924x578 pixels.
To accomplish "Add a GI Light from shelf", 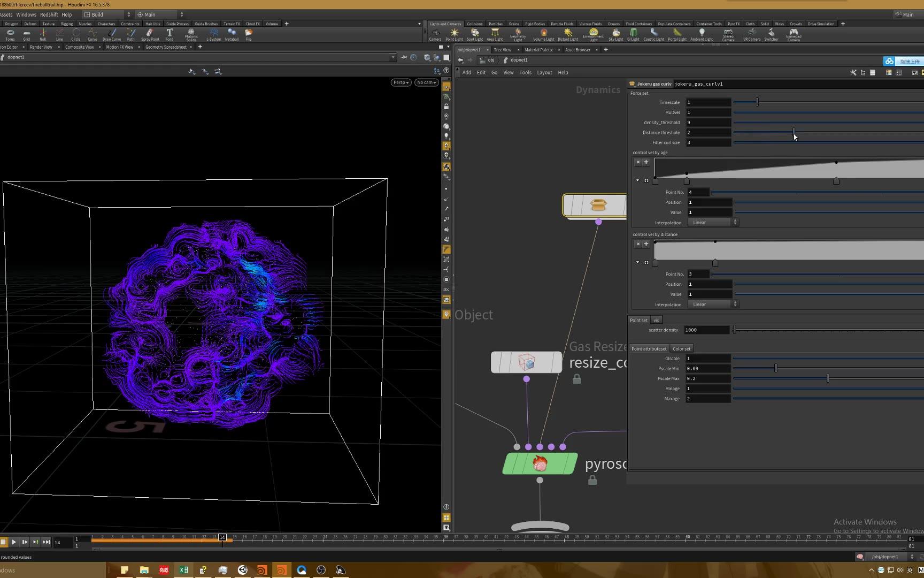I will click(633, 35).
